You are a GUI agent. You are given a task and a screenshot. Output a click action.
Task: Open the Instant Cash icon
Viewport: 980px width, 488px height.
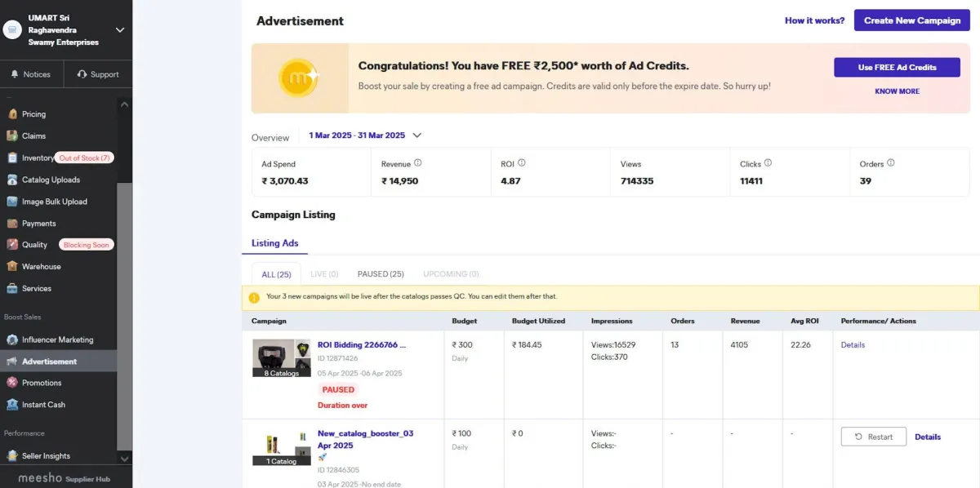12,405
